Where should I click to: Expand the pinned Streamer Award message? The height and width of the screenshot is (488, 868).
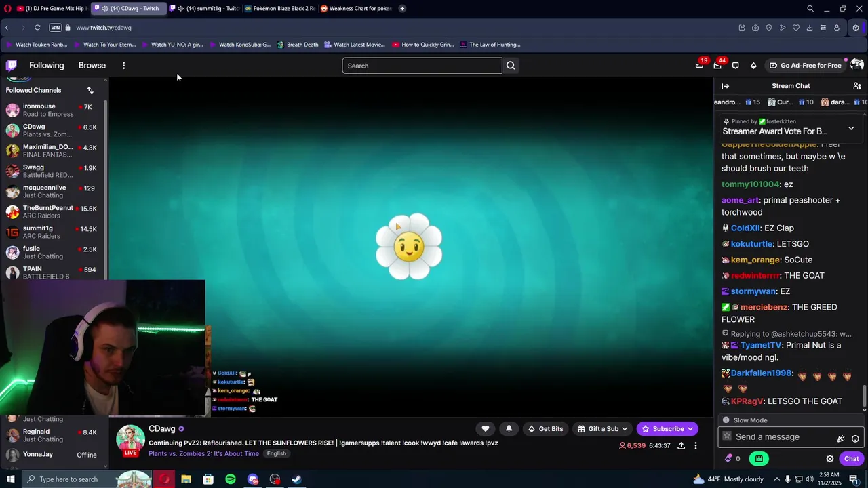click(851, 128)
